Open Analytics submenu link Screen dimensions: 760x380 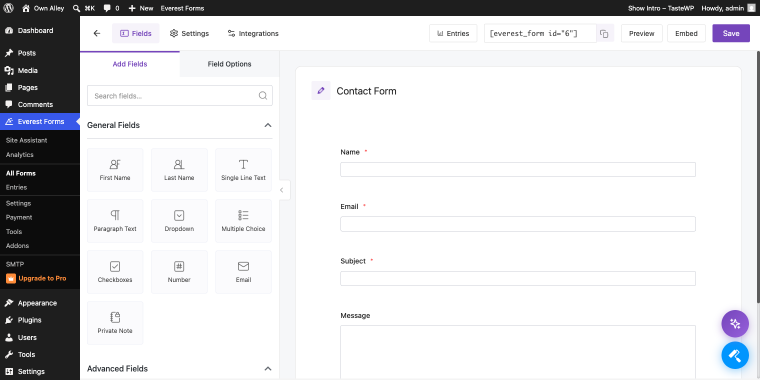pos(20,155)
